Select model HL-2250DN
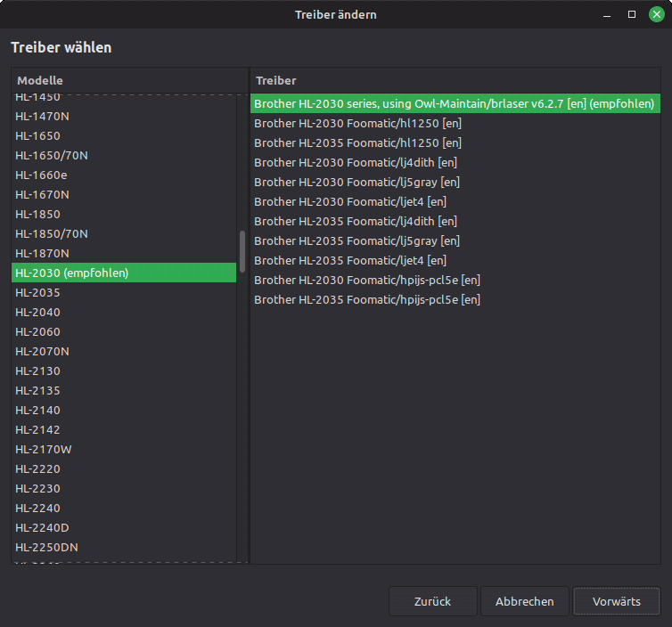Screen dimensions: 672x627 pyautogui.click(x=124, y=548)
